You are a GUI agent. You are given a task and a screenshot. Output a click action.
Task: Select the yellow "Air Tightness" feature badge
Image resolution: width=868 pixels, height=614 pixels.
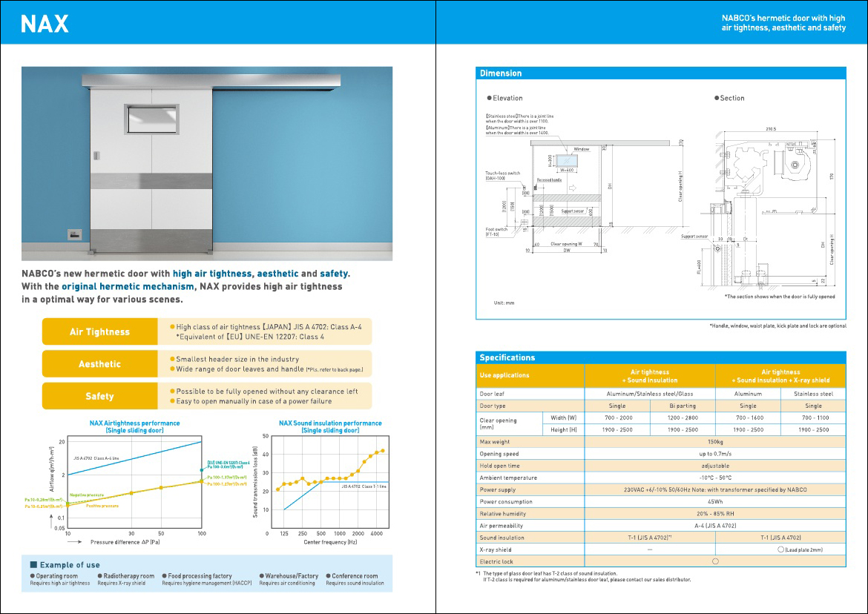tap(99, 332)
